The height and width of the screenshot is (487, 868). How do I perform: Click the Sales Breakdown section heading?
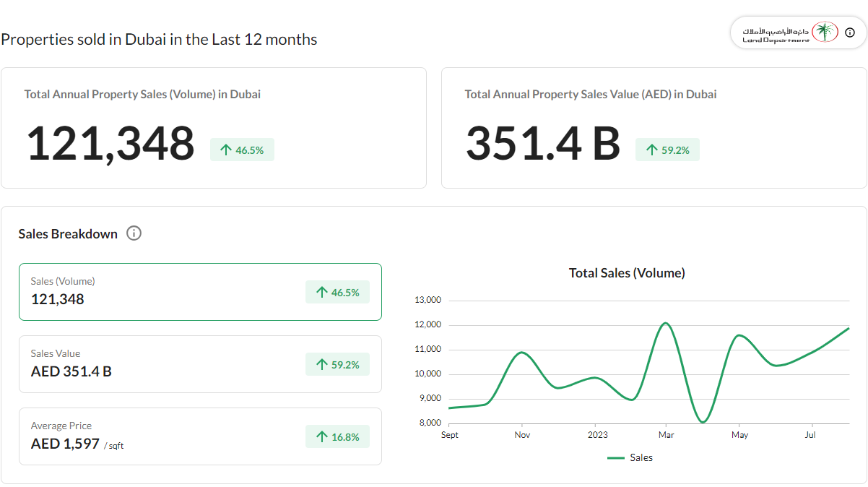coord(68,233)
